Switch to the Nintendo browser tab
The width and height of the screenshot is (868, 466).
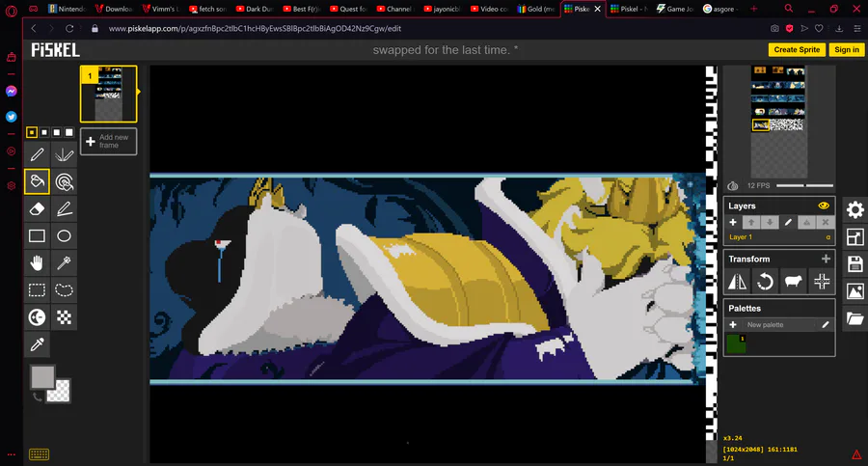pos(68,9)
